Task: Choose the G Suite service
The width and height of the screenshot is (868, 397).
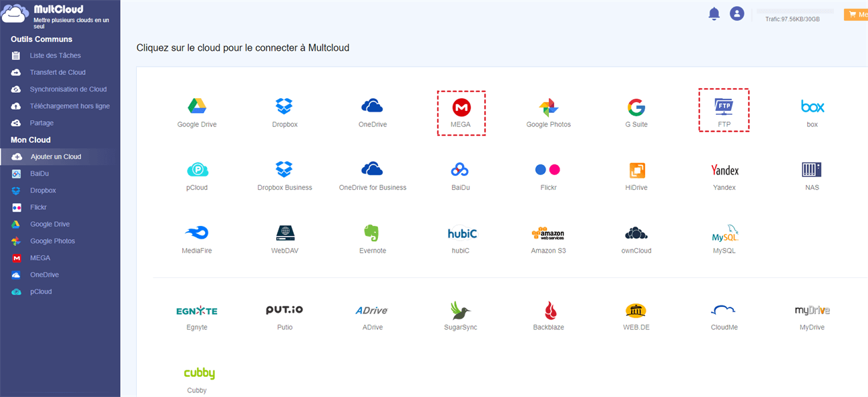Action: point(636,107)
